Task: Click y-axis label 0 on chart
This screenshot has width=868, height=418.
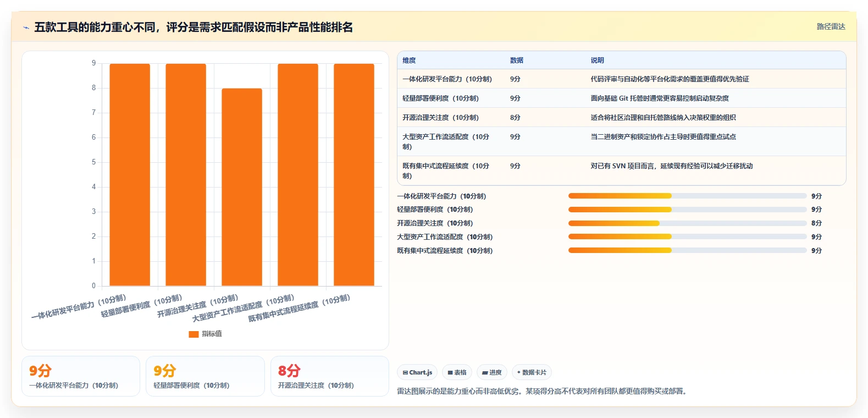Action: (93, 286)
